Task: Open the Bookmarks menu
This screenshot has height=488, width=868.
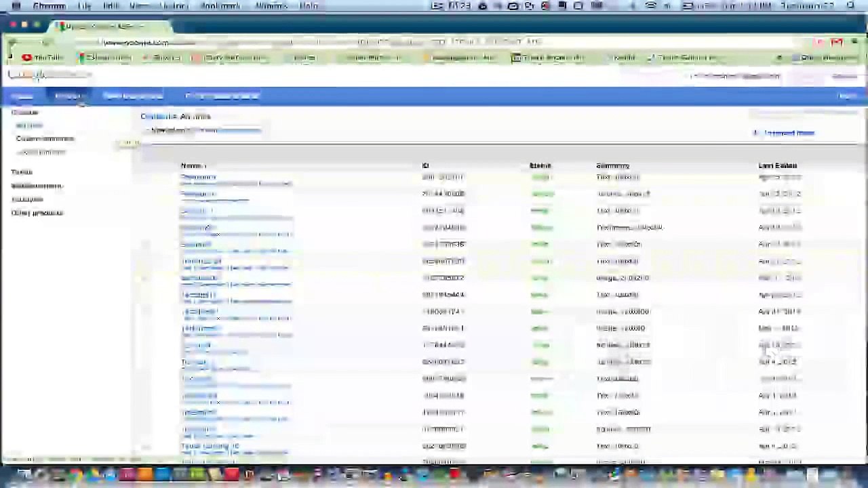Action: [x=220, y=5]
